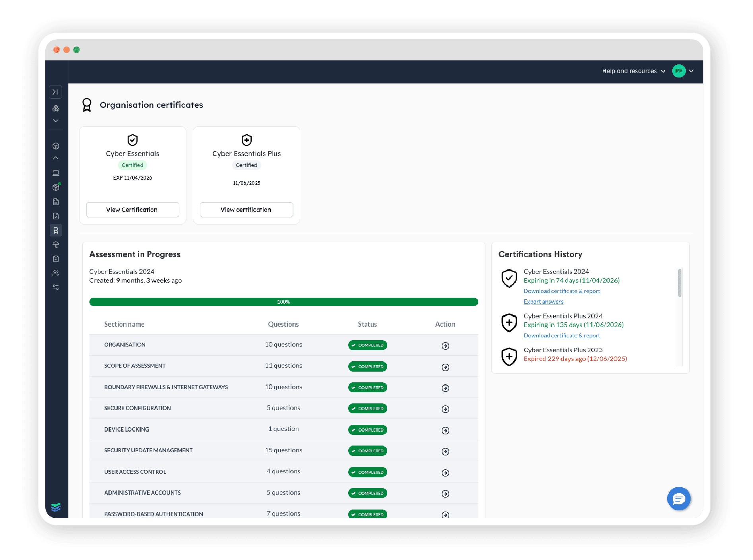
Task: Click the PP user avatar
Action: pyautogui.click(x=679, y=71)
